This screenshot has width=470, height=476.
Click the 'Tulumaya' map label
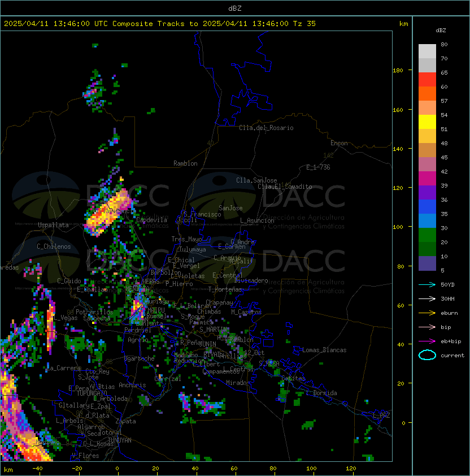tap(193, 249)
